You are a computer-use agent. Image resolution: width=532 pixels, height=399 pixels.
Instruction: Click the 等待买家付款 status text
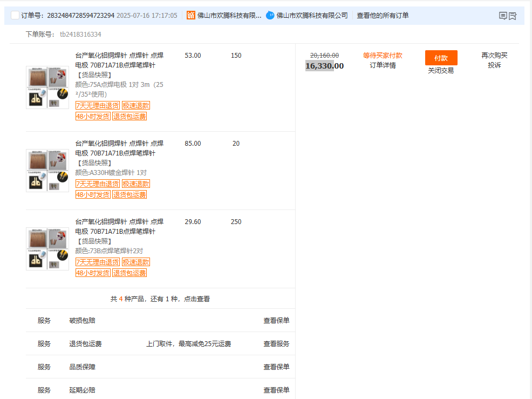click(383, 56)
